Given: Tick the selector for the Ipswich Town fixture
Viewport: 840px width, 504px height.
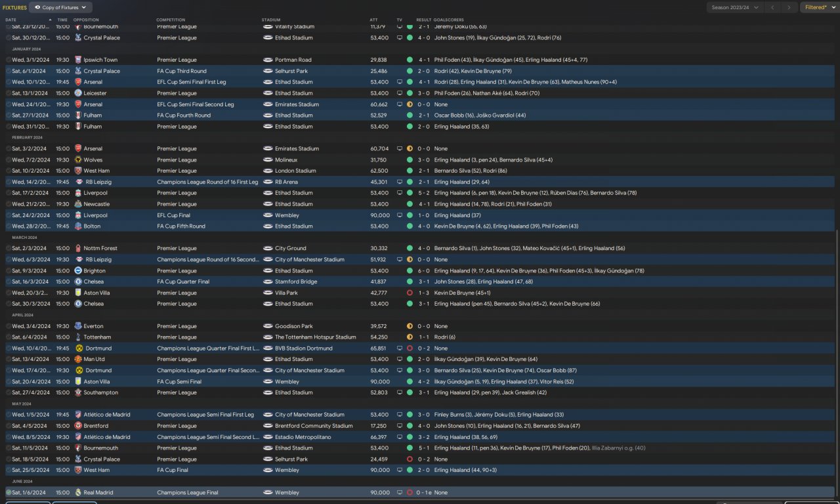Looking at the screenshot, I should [x=9, y=60].
